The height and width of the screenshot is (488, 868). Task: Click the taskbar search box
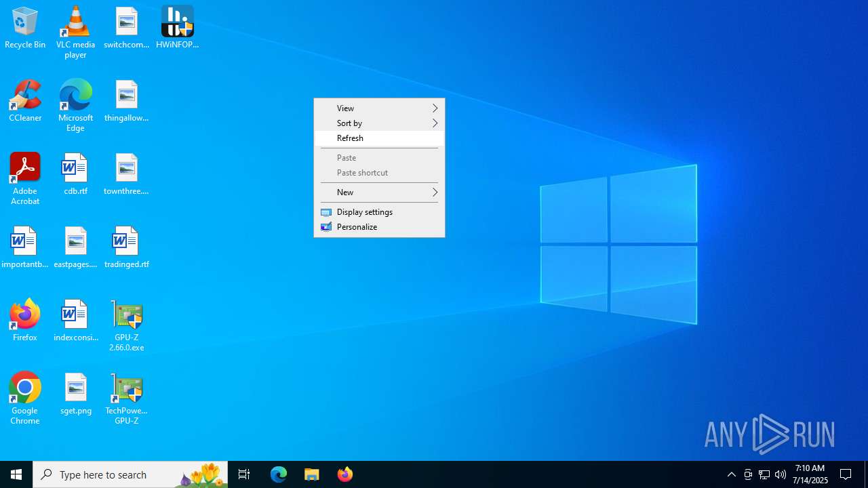130,474
